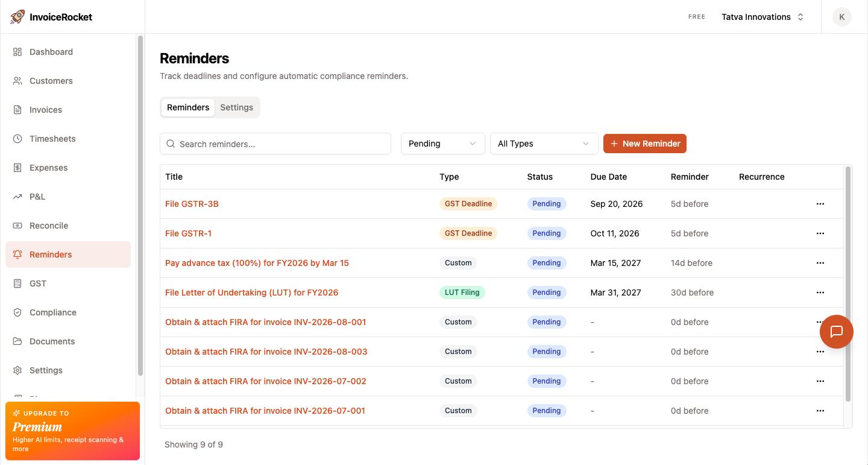868x465 pixels.
Task: Open Timesheets from the sidebar
Action: tap(68, 139)
